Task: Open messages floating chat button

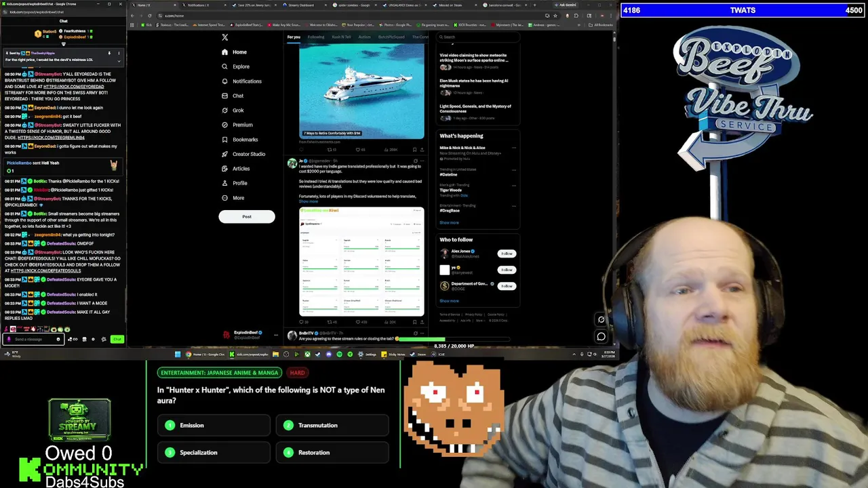Action: point(601,336)
